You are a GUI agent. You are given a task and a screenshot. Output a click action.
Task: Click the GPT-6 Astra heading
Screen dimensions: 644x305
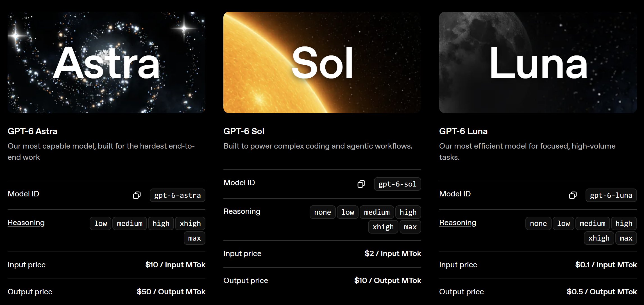point(32,131)
